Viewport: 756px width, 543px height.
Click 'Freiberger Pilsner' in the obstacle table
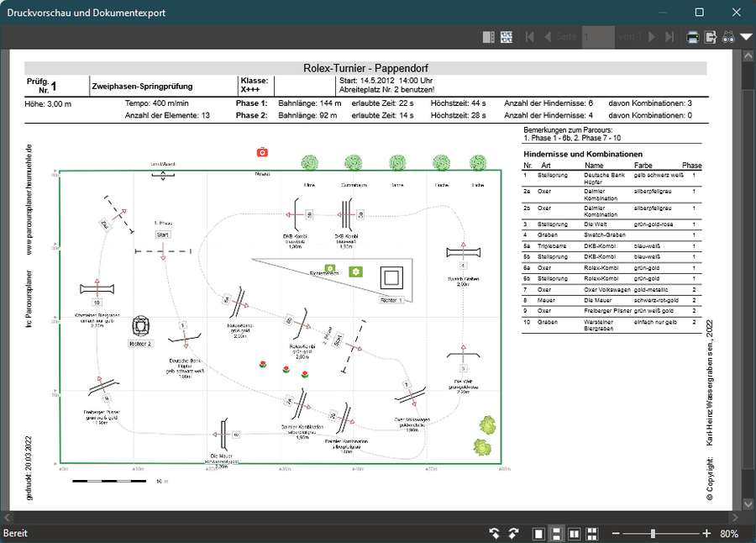(608, 311)
